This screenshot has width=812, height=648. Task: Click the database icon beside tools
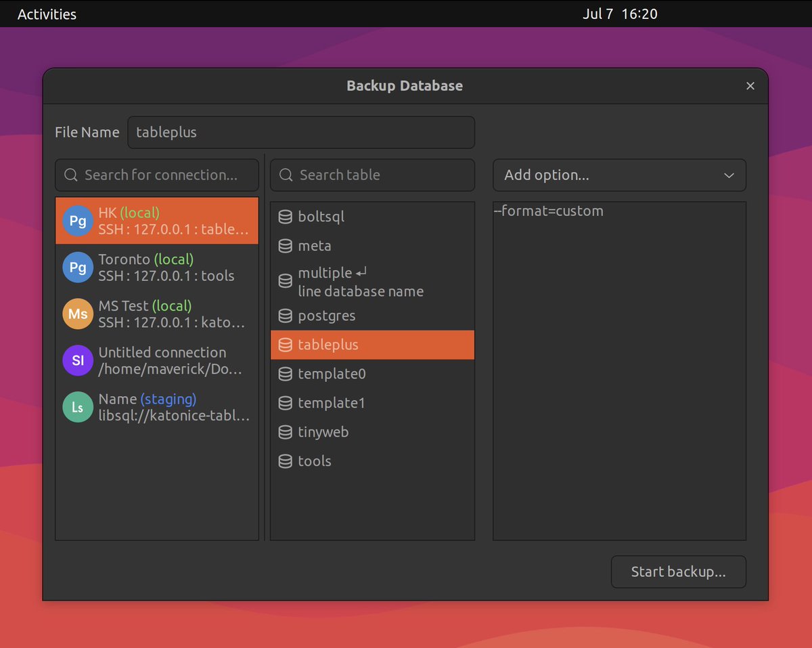click(x=286, y=461)
